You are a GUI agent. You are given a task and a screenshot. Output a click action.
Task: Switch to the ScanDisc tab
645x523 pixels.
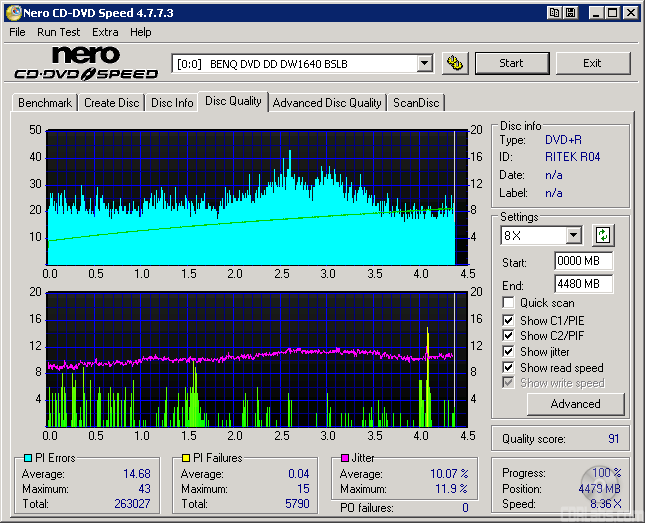(x=415, y=103)
